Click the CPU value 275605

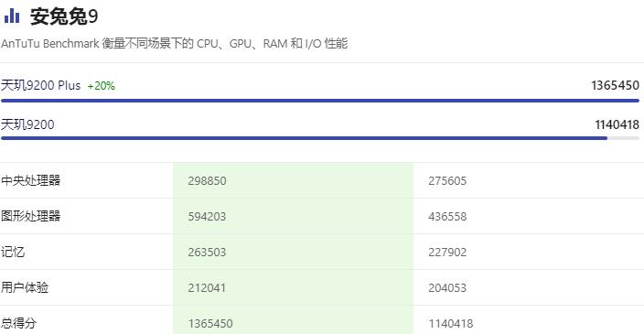click(x=447, y=181)
